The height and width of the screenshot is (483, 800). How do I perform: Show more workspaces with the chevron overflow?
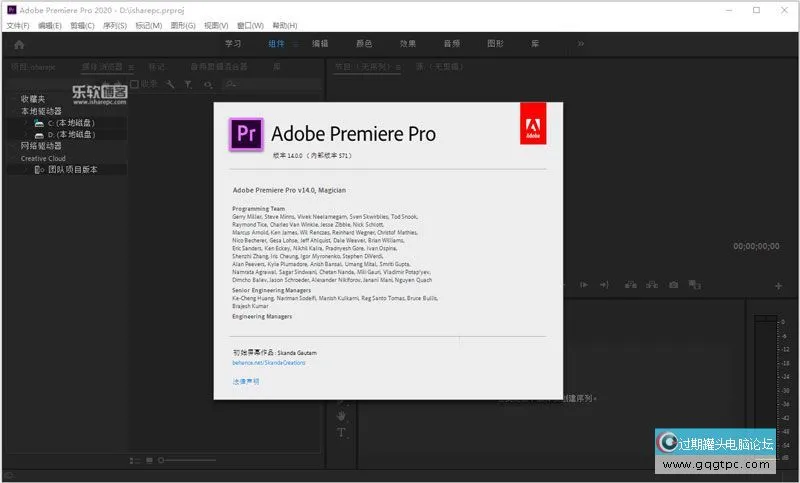[x=581, y=44]
